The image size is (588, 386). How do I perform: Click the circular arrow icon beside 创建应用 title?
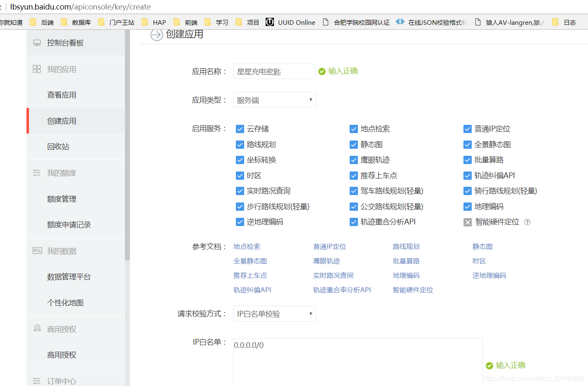pos(156,35)
